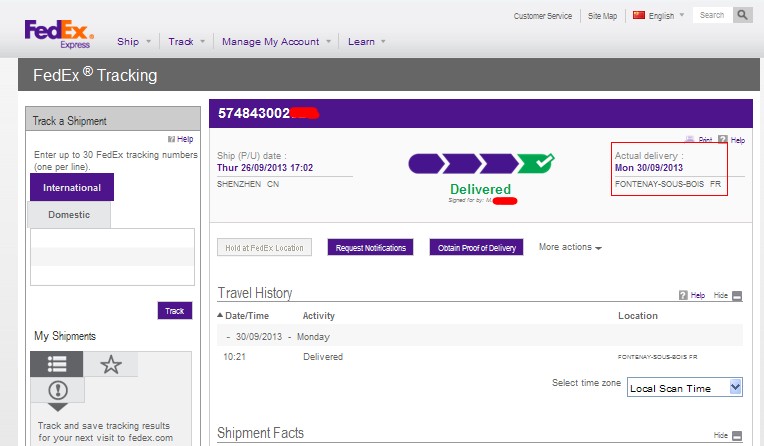764x446 pixels.
Task: Click the tracking number 574843002 heading
Action: (254, 114)
